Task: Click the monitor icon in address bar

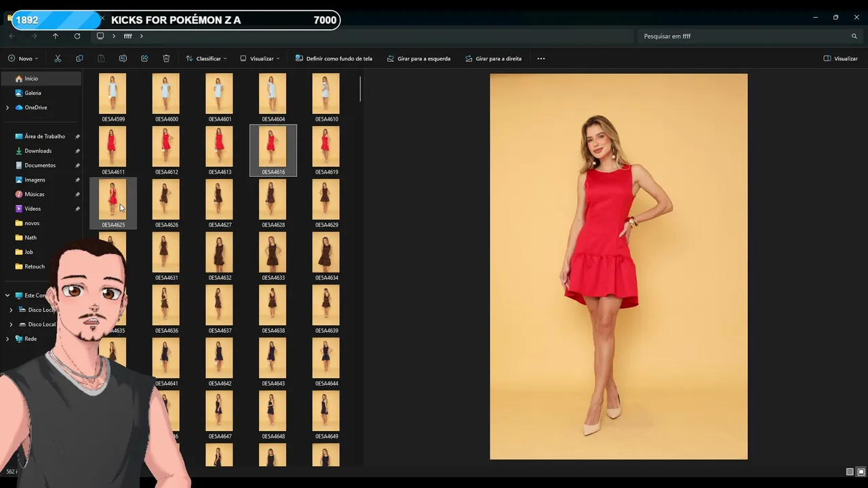Action: tap(100, 36)
